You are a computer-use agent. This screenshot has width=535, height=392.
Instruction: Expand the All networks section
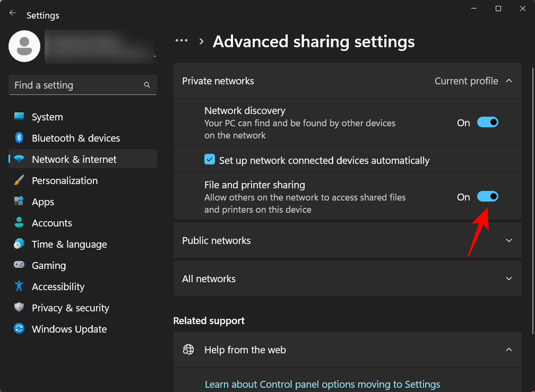pyautogui.click(x=509, y=278)
